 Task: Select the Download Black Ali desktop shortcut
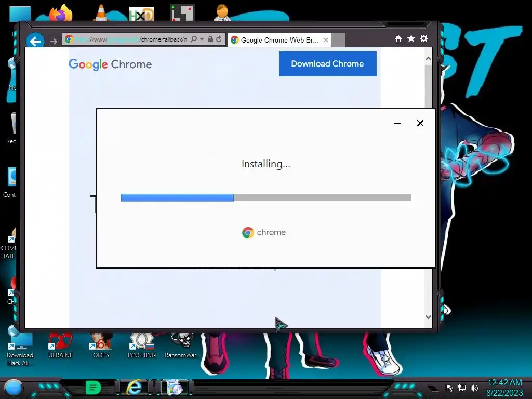click(x=20, y=347)
